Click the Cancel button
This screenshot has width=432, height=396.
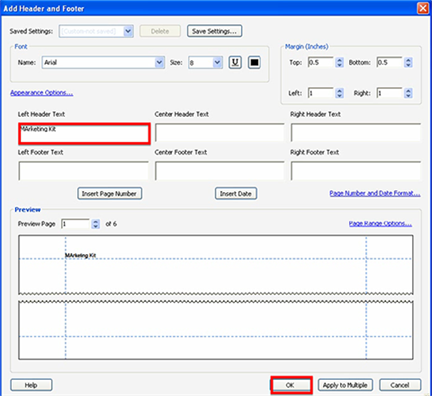pyautogui.click(x=400, y=385)
